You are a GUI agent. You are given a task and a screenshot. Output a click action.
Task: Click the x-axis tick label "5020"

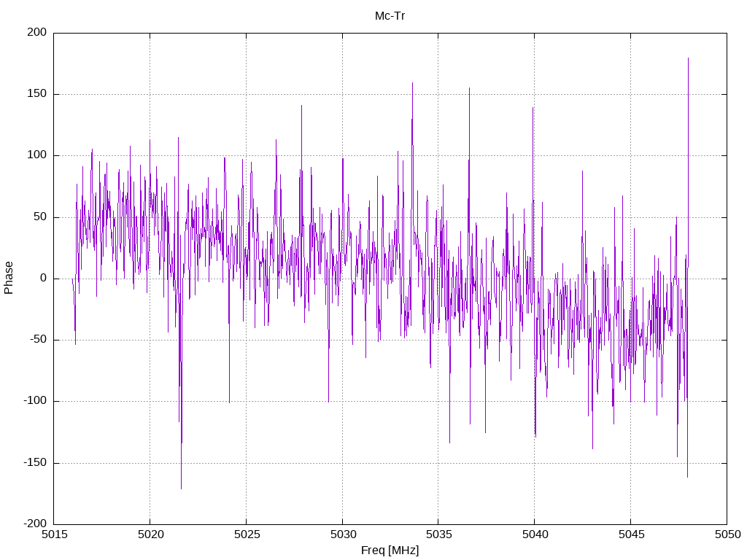[150, 534]
